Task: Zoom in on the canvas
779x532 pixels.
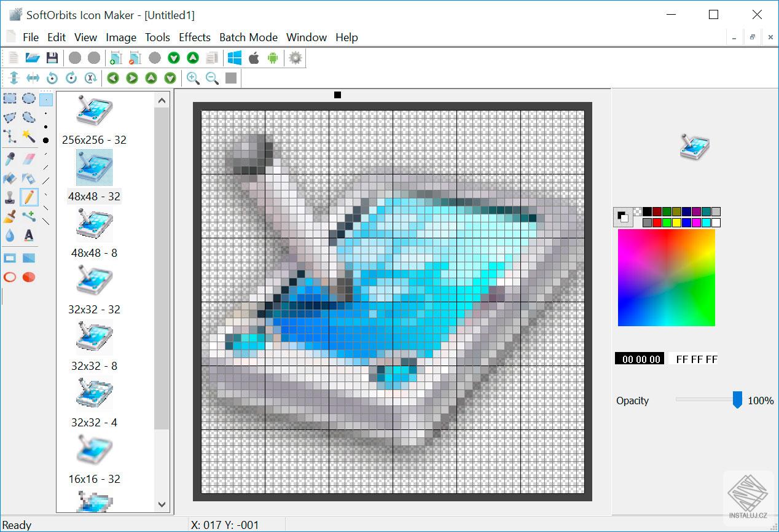Action: tap(193, 77)
